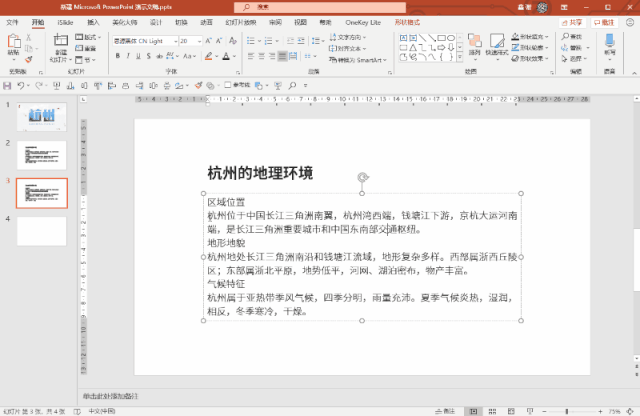Open the shape outline (形状轮廓) dropdown
Screen dimensions: 640x416
coord(530,47)
